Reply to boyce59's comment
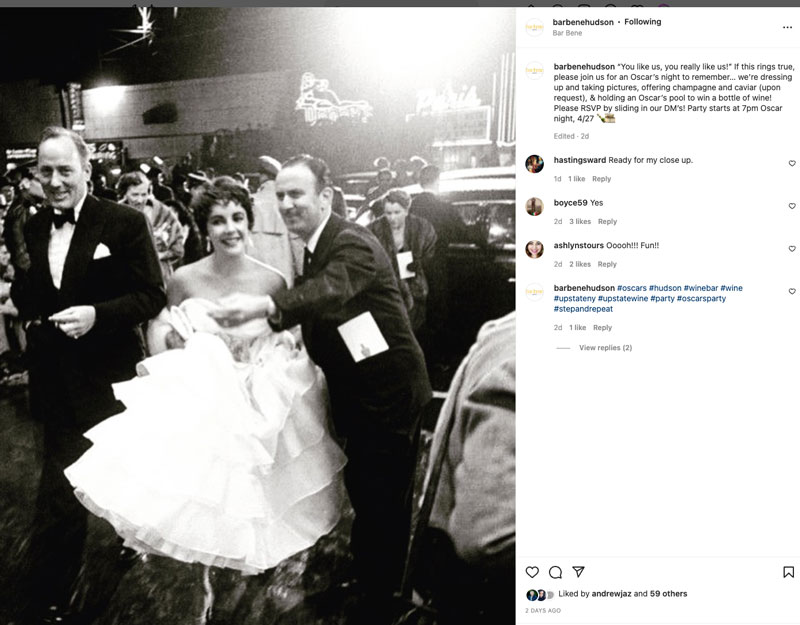The width and height of the screenshot is (800, 625). (607, 221)
